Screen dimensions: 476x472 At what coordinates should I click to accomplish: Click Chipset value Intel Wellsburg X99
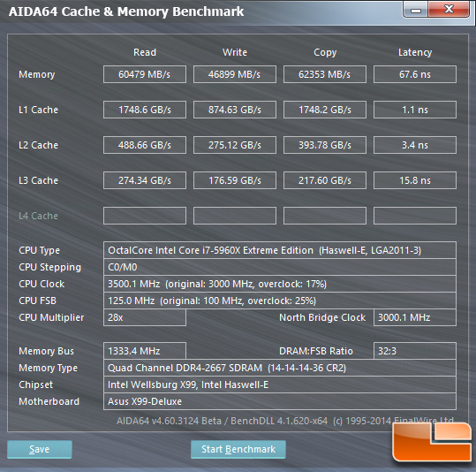[280, 384]
